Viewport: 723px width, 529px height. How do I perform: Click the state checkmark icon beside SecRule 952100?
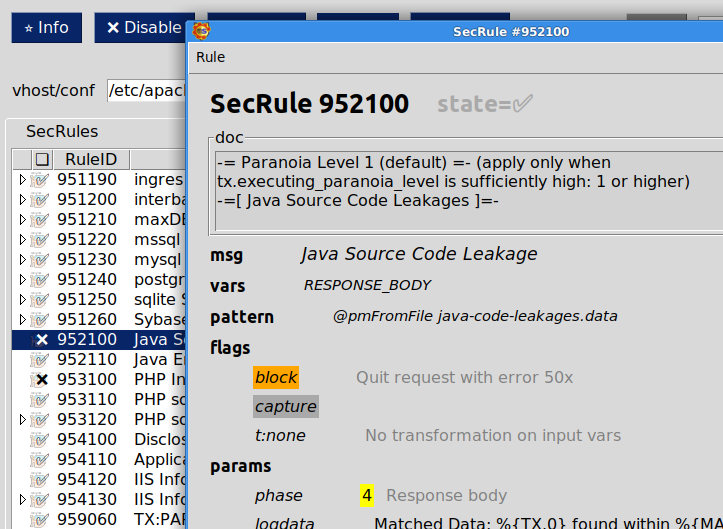click(522, 104)
